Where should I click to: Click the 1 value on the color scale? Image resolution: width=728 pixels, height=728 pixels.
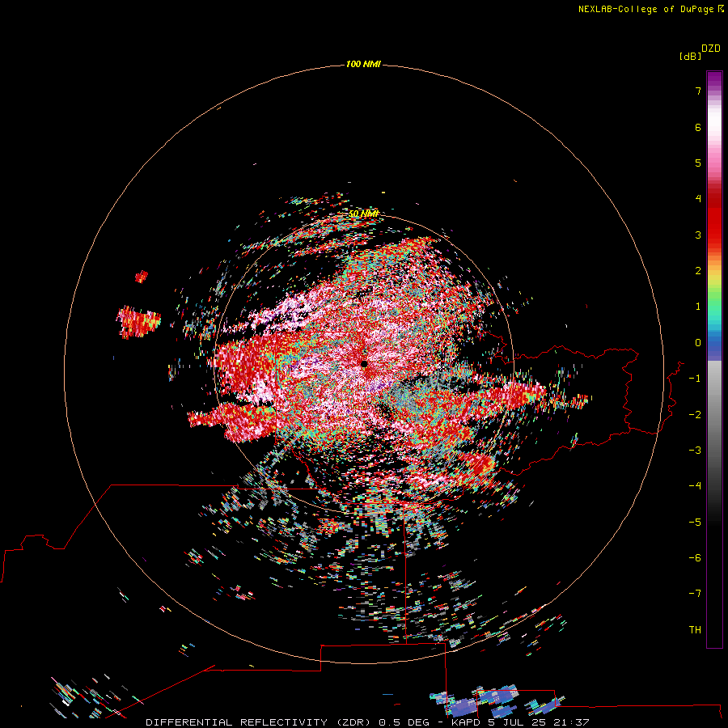click(698, 307)
